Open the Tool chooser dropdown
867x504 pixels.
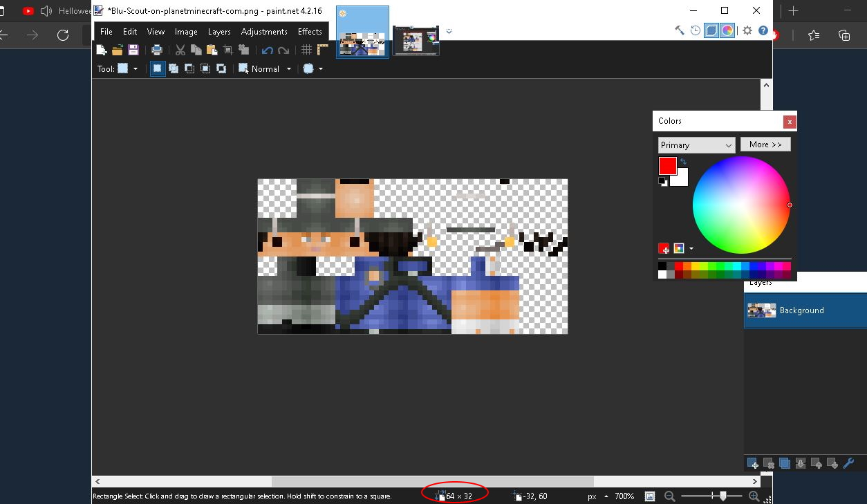[x=128, y=68]
